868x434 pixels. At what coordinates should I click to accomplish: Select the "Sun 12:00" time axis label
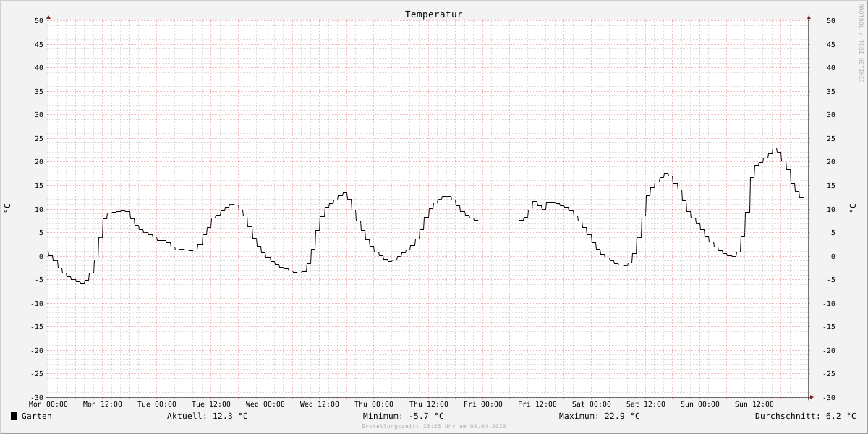click(x=754, y=404)
